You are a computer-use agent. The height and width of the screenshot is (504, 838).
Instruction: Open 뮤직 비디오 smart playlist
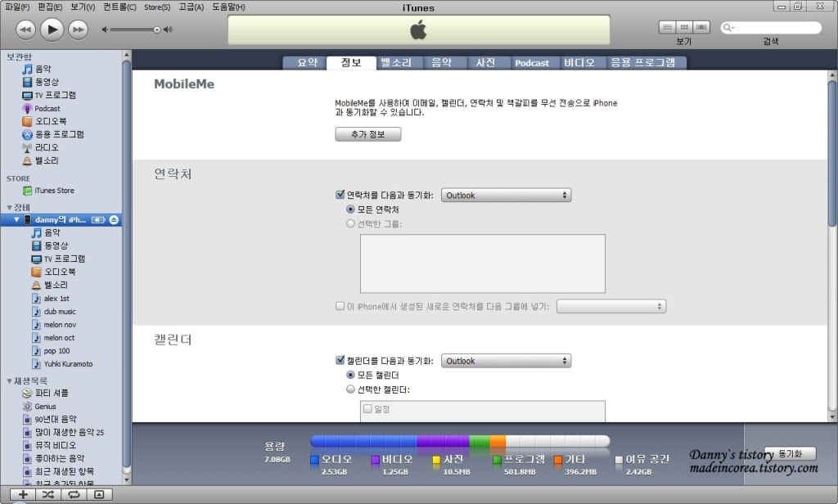pyautogui.click(x=49, y=445)
